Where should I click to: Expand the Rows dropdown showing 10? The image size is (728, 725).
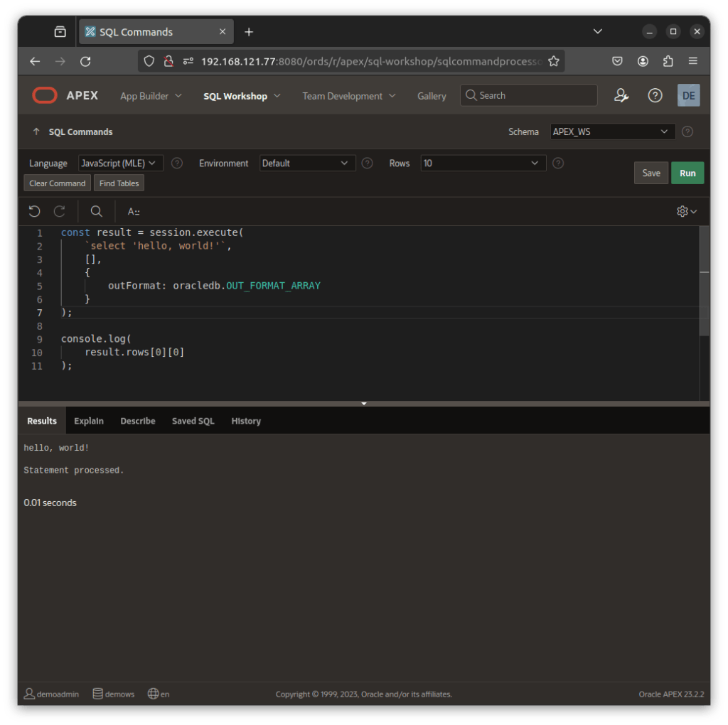[x=483, y=163]
